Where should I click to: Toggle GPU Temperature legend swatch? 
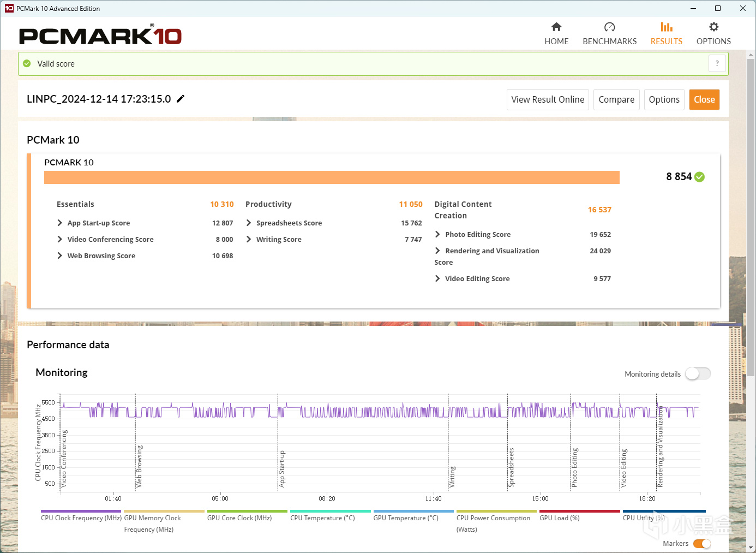pos(413,512)
